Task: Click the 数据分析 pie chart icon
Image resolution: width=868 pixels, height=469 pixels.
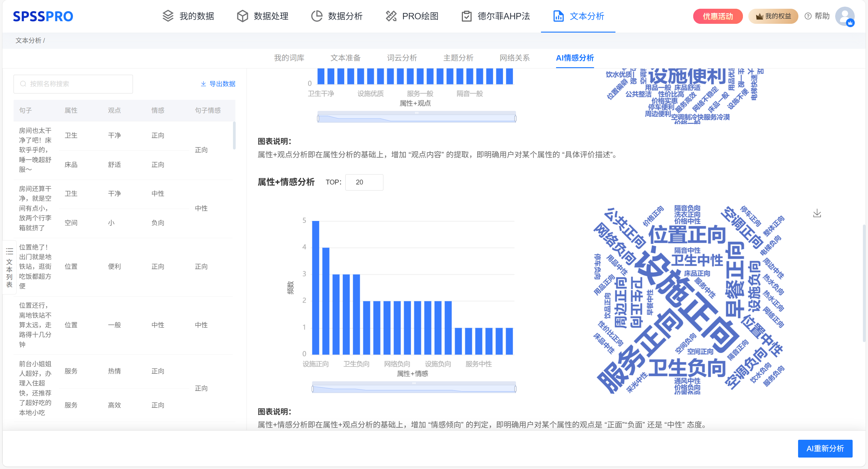Action: [316, 16]
